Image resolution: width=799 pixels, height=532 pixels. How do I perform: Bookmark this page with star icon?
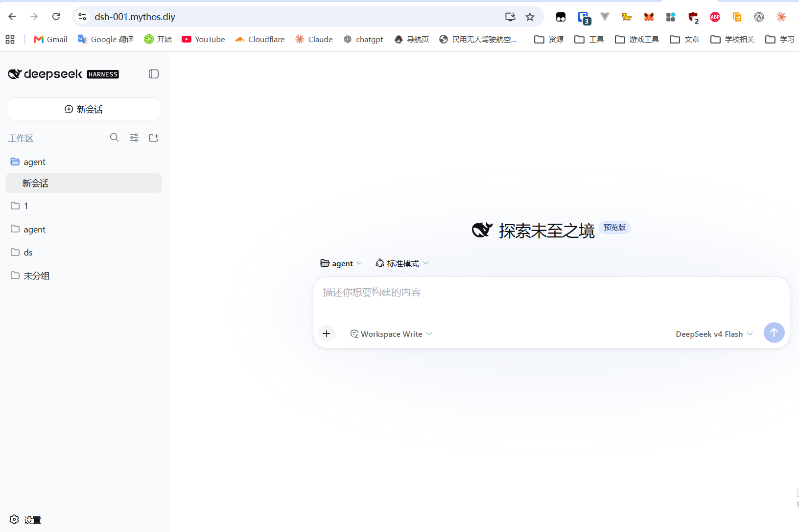(530, 17)
